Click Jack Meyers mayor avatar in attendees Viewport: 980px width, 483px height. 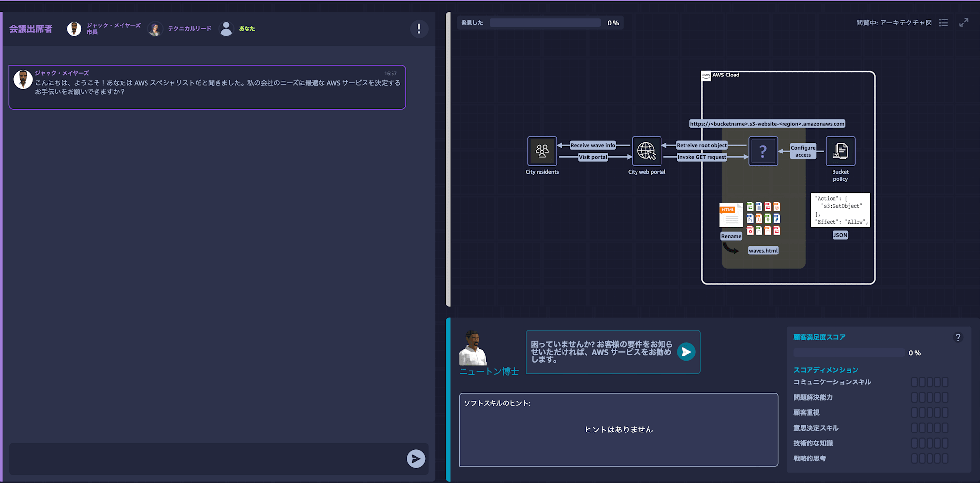click(x=74, y=29)
